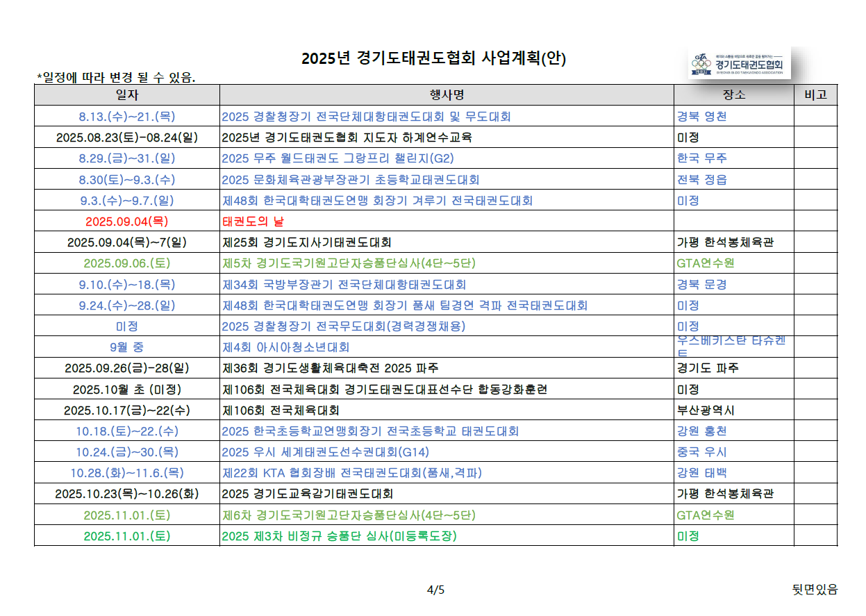Viewport: 866px width, 616px height.
Task: Select event 2025 경찰청장기 전국단체대항태권도대회 및 무도대회
Action: pyautogui.click(x=367, y=117)
